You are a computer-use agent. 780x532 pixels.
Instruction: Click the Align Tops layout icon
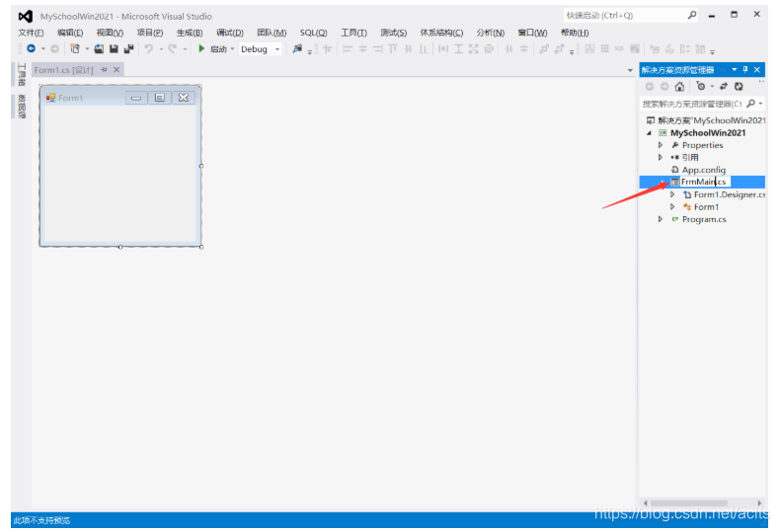(393, 48)
